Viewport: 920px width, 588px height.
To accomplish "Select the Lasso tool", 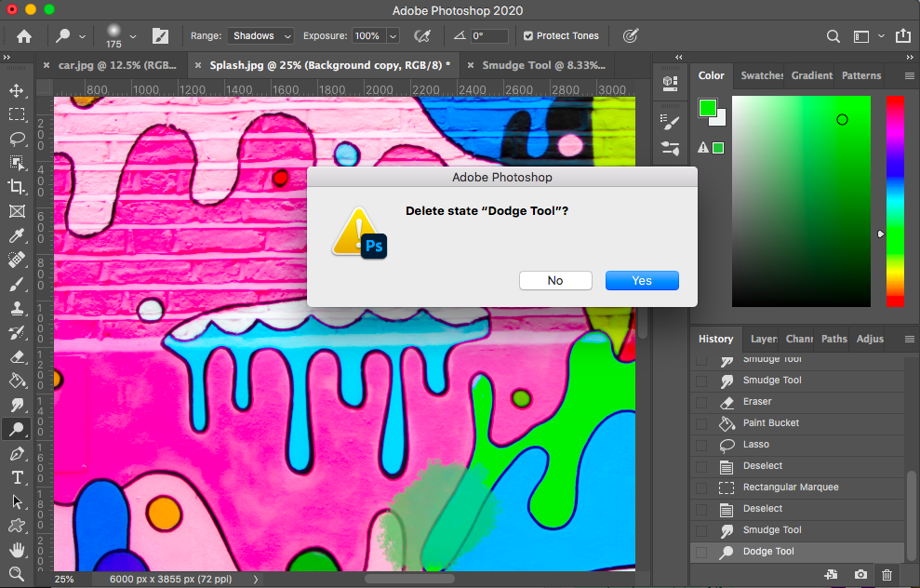I will point(17,139).
